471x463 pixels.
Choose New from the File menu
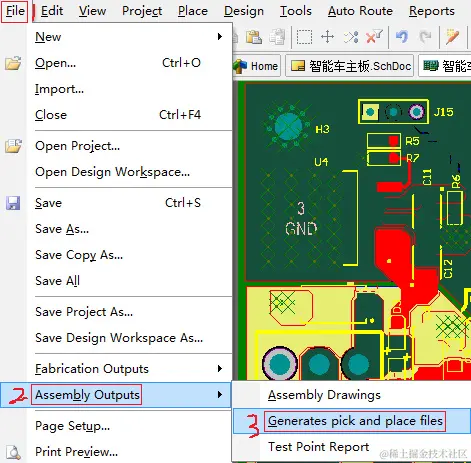129,37
